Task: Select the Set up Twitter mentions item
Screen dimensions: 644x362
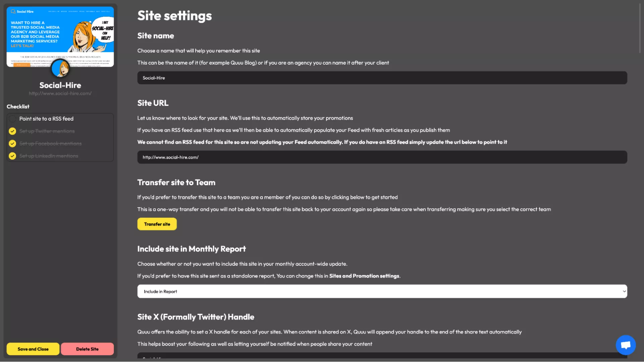Action: [47, 131]
